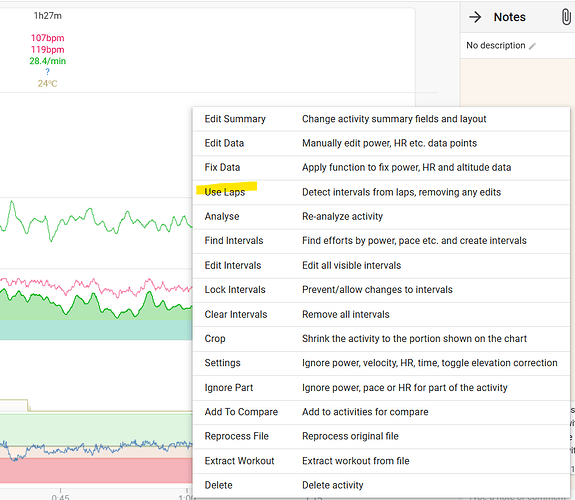Choose Add To Compare menu entry
The height and width of the screenshot is (500, 575).
click(x=381, y=412)
